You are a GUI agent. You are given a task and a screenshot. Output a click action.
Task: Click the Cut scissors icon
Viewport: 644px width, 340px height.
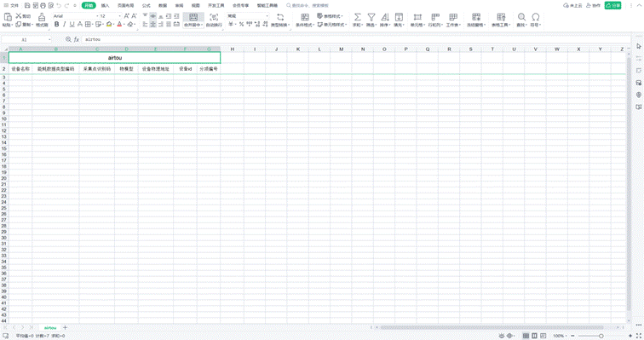[x=19, y=15]
